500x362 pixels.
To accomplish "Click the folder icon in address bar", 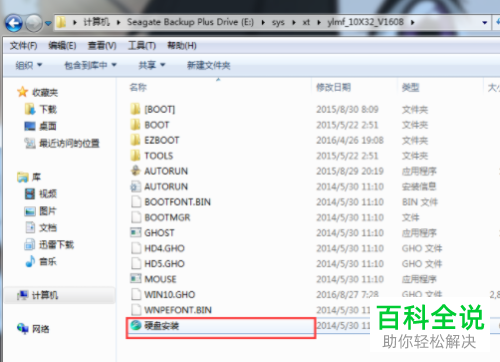I will pyautogui.click(x=61, y=22).
